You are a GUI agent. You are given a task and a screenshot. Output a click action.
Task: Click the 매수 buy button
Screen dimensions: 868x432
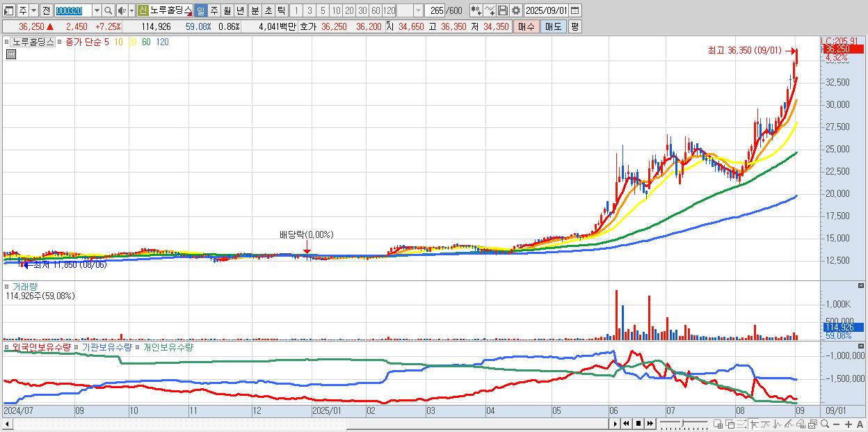(527, 26)
